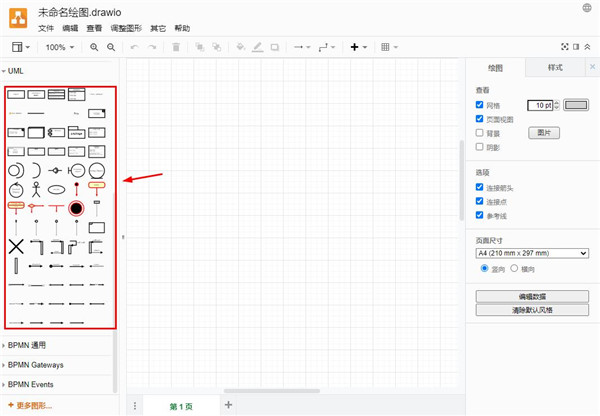Click the fill color bucket icon
Image resolution: width=600 pixels, height=416 pixels.
240,47
